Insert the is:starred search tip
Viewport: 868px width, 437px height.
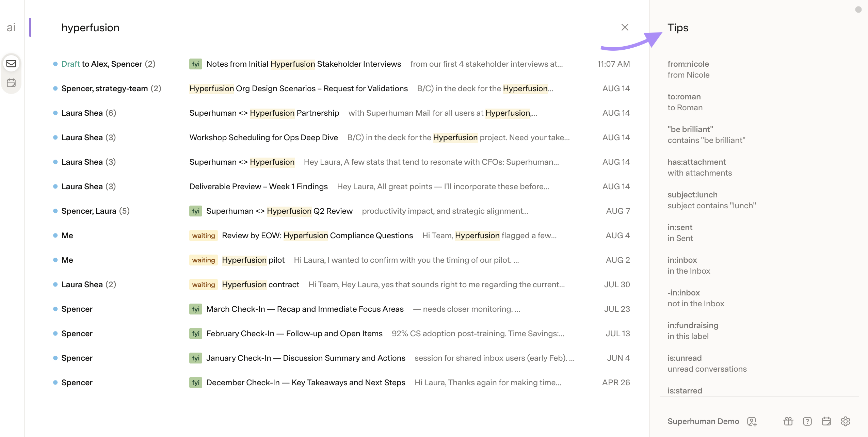tap(685, 391)
